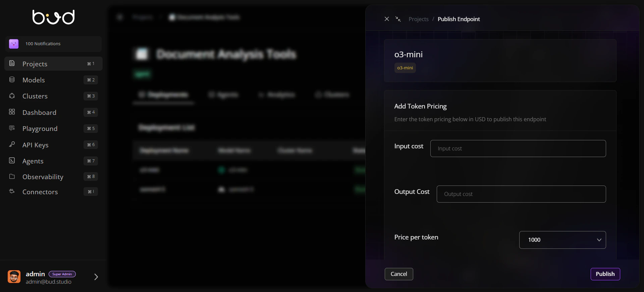
Task: Click the Dashboard grid icon
Action: tap(12, 112)
